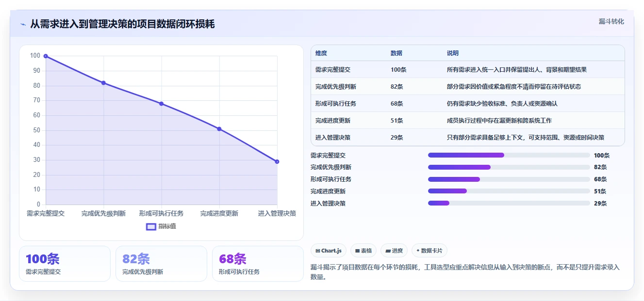Click the header icon beside the panel title

click(x=23, y=24)
